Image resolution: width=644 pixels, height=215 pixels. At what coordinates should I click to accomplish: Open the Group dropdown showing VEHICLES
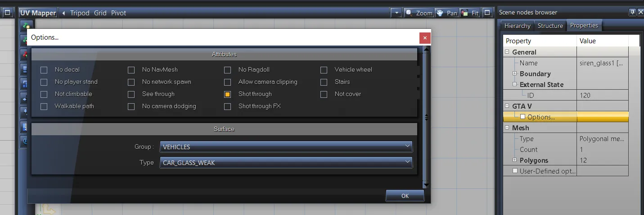coord(286,146)
